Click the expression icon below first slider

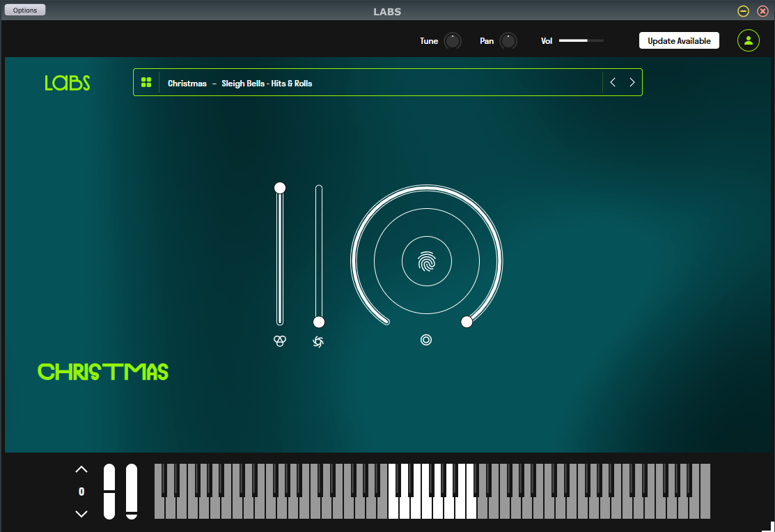280,341
